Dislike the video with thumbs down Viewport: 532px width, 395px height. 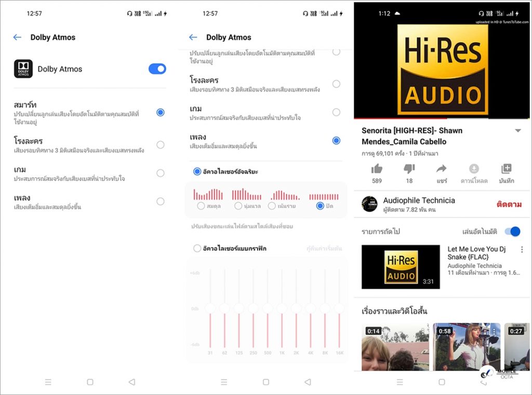[x=409, y=169]
